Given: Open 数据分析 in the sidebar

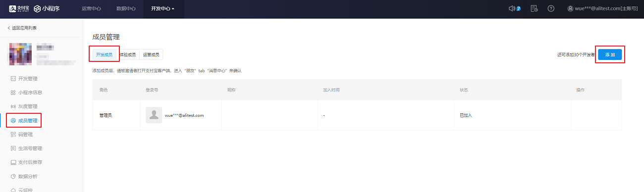Looking at the screenshot, I should click(x=24, y=176).
